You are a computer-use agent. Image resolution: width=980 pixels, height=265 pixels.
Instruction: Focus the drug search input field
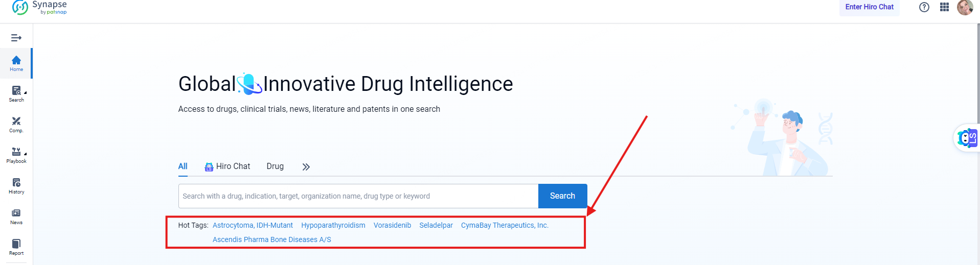pyautogui.click(x=358, y=196)
